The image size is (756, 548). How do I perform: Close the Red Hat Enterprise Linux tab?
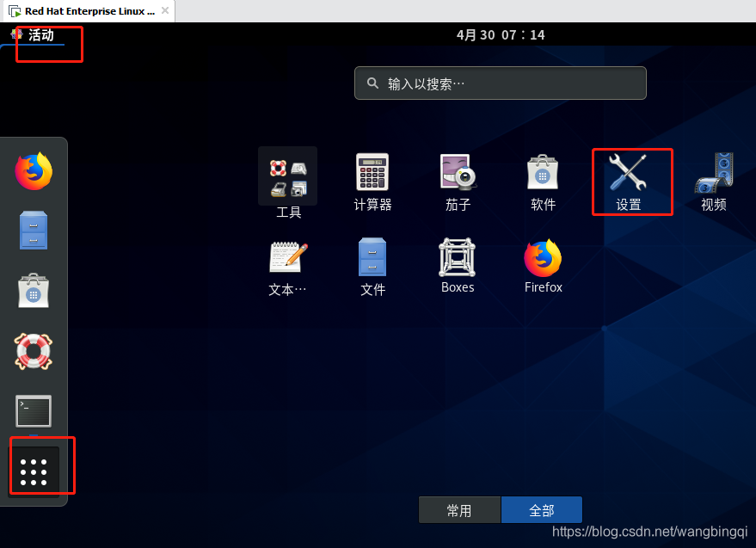click(x=165, y=10)
